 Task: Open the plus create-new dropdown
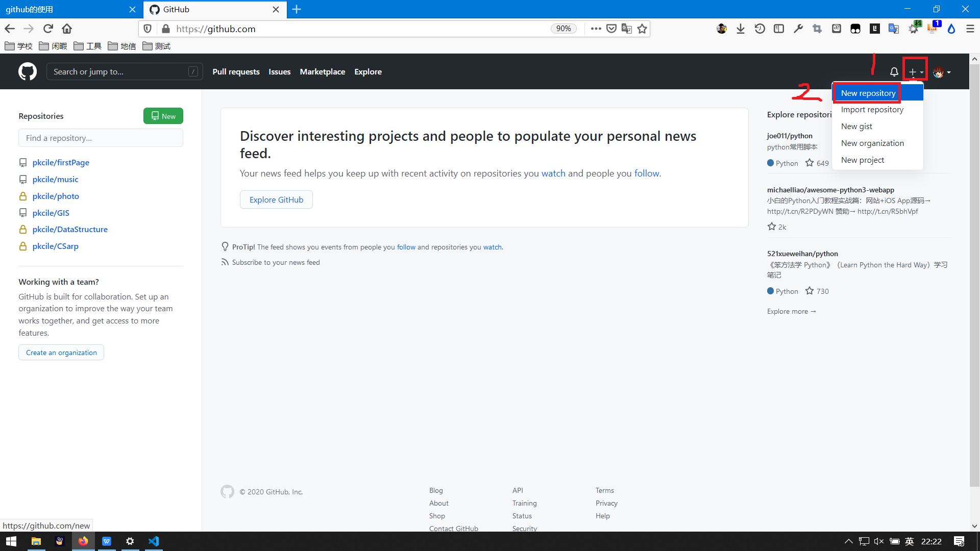[916, 72]
